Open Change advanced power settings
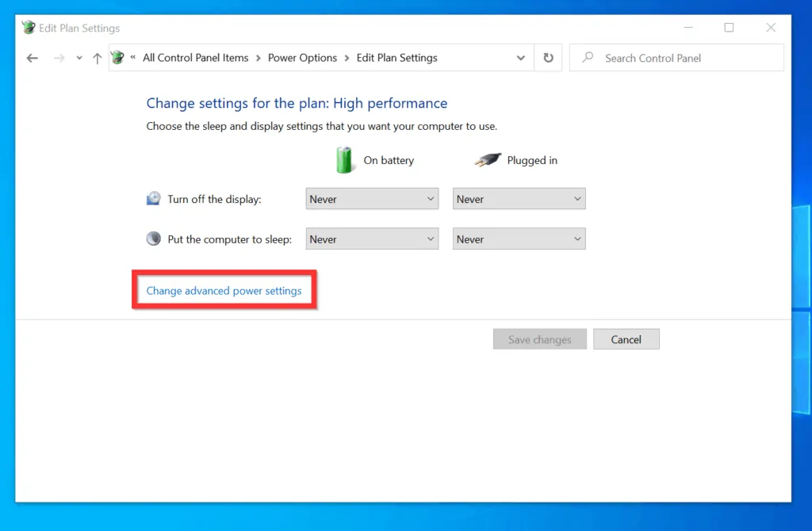812x531 pixels. [x=224, y=290]
